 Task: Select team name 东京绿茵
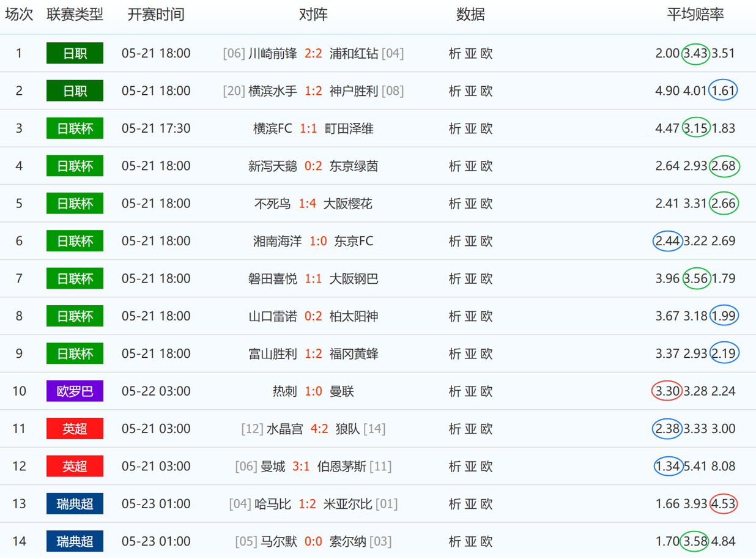[354, 166]
